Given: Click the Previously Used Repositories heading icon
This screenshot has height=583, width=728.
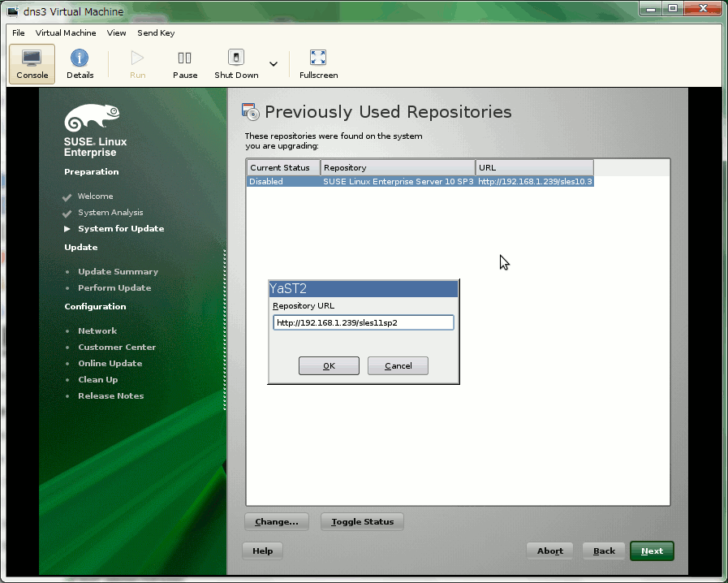Looking at the screenshot, I should pos(251,112).
